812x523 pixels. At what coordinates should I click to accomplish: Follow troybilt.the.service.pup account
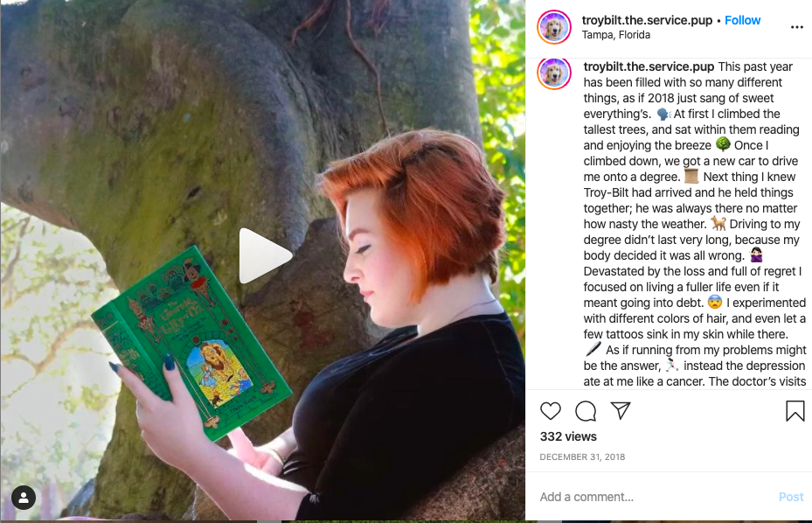pos(742,20)
